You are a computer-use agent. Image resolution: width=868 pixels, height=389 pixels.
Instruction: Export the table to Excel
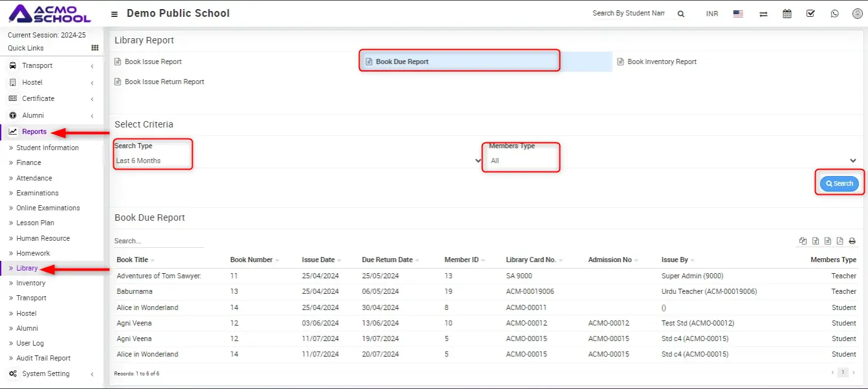816,241
